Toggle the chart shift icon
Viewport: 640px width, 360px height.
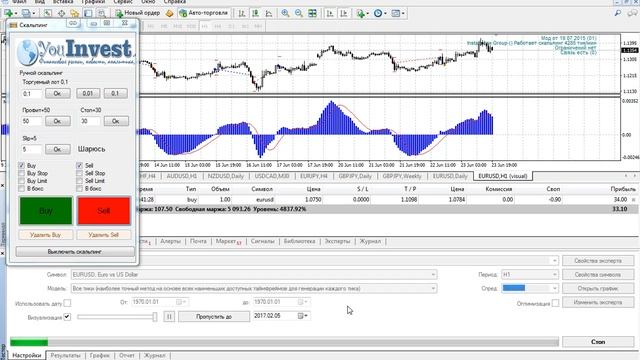point(344,13)
